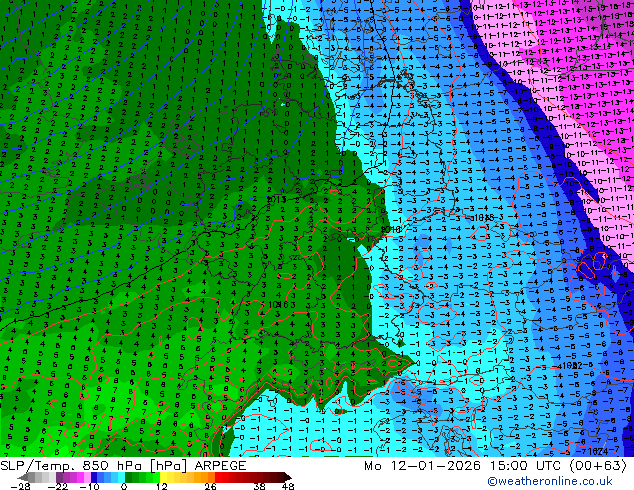
Task: Click the dark purple swatch above -22
Action: pyautogui.click(x=59, y=477)
